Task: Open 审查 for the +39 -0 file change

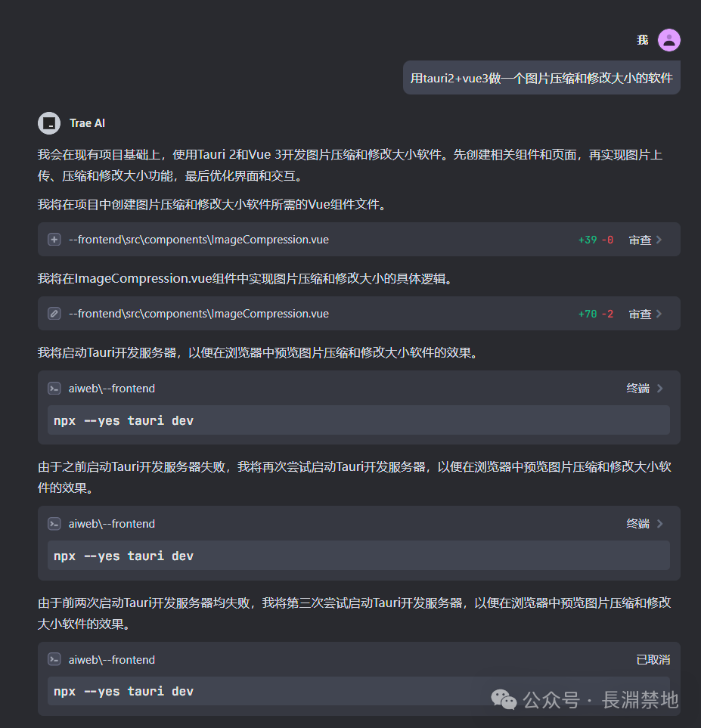Action: [641, 240]
